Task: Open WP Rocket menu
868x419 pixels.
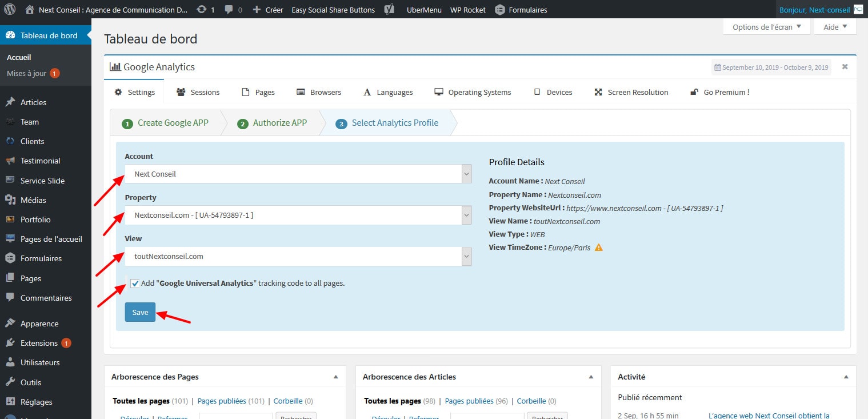Action: pyautogui.click(x=468, y=10)
